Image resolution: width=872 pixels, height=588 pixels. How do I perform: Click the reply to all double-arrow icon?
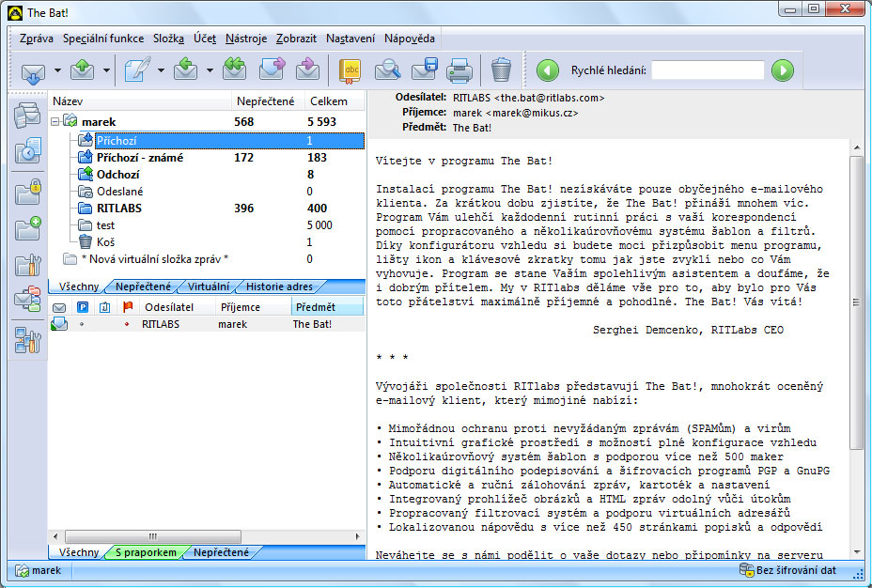point(234,70)
